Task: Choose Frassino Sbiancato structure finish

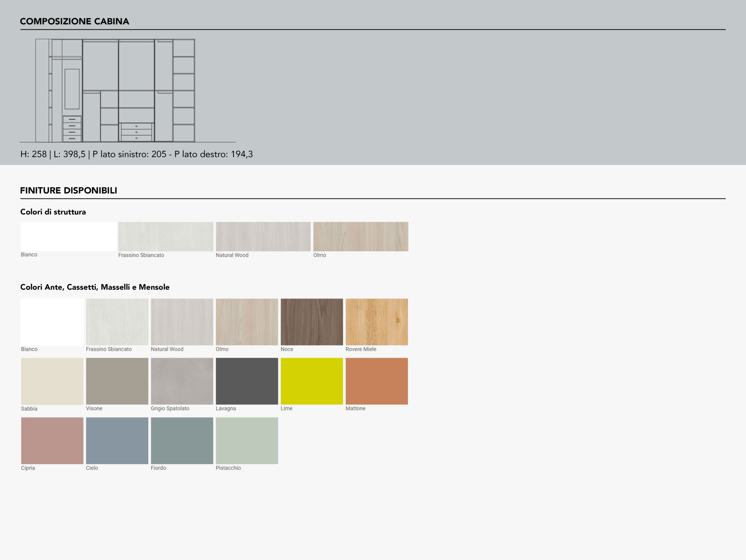Action: [166, 236]
